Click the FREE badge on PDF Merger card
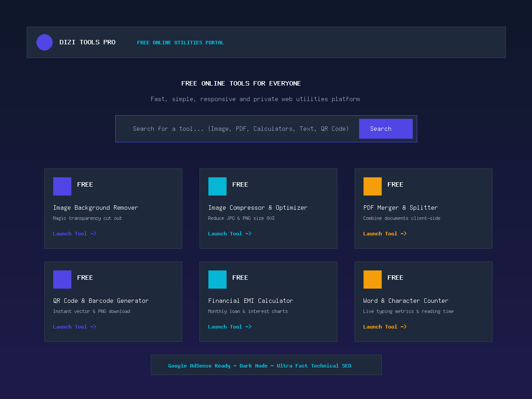This screenshot has width=532, height=399. pos(395,184)
